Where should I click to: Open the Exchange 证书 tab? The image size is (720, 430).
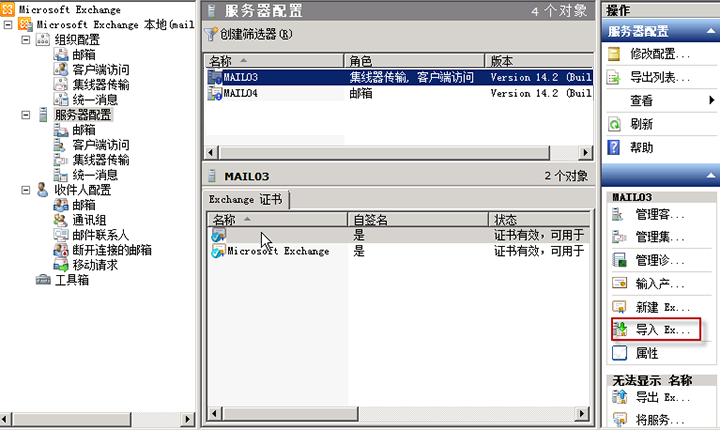(x=246, y=199)
